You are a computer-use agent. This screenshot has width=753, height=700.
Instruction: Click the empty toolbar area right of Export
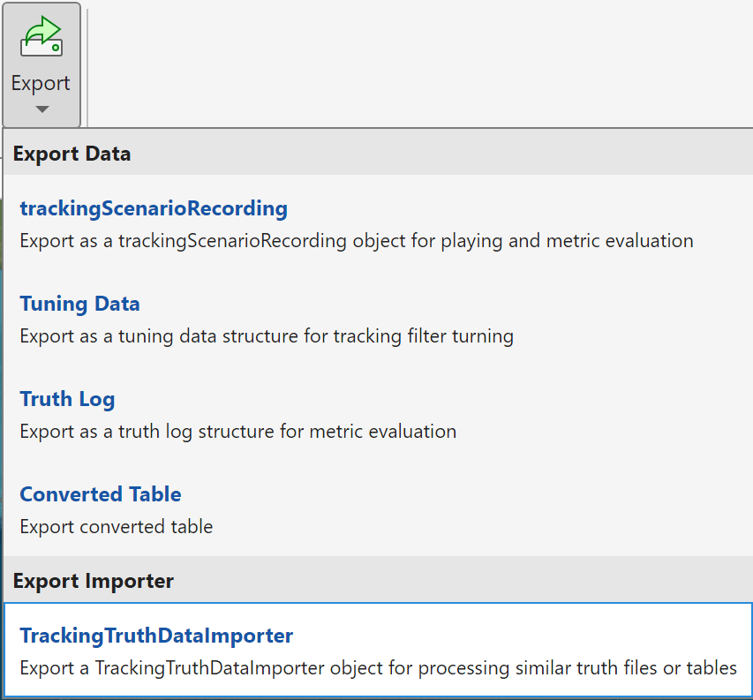(397, 62)
